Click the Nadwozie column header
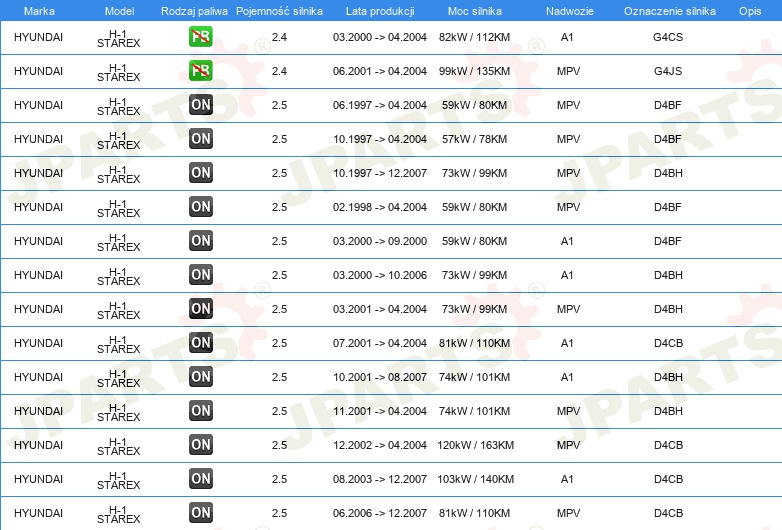 568,10
